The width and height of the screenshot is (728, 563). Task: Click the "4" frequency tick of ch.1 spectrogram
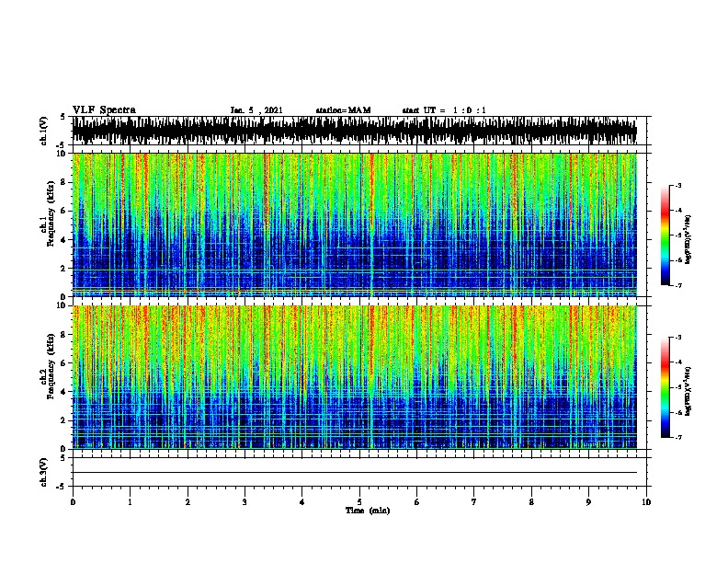pyautogui.click(x=63, y=240)
